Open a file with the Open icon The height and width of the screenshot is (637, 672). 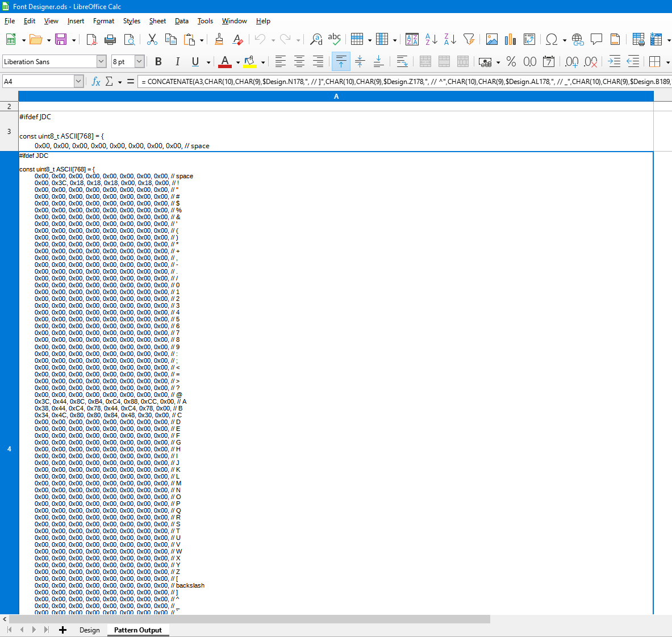coord(36,40)
